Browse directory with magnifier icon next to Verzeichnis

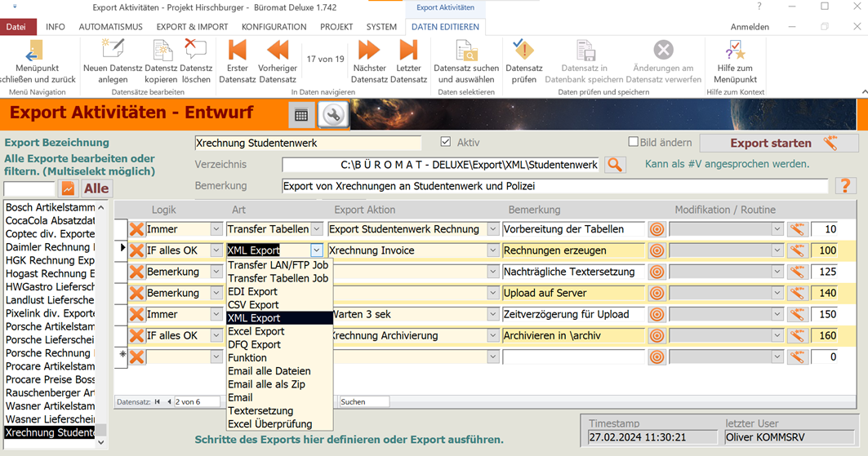(615, 165)
